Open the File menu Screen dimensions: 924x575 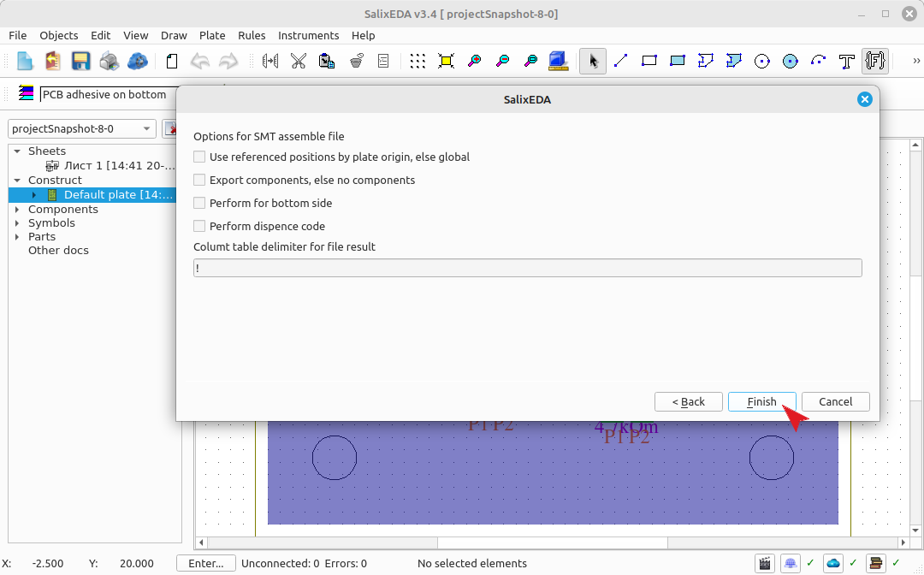coord(18,35)
